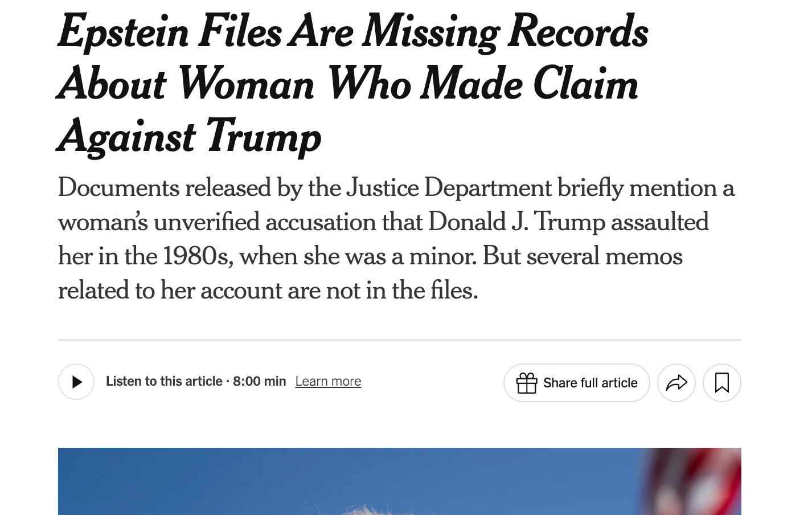Click the gift icon in Share button
This screenshot has width=812, height=515.
[x=526, y=383]
